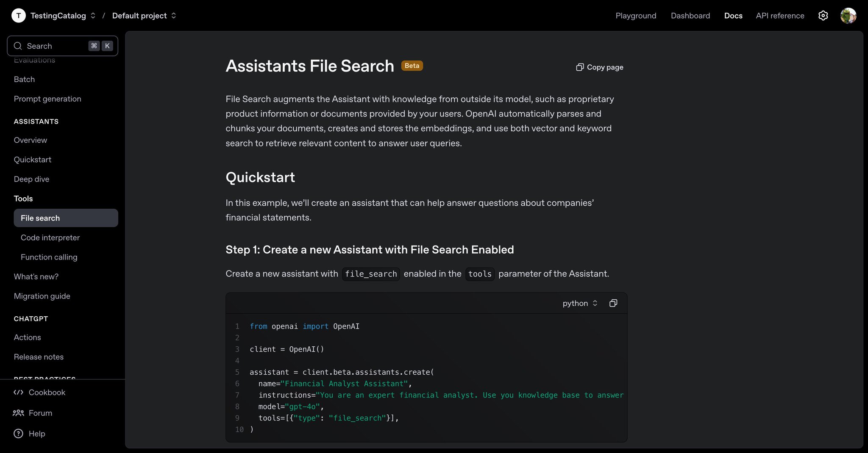Viewport: 868px width, 453px height.
Task: Click the ASSISTANTS section header
Action: pos(36,122)
